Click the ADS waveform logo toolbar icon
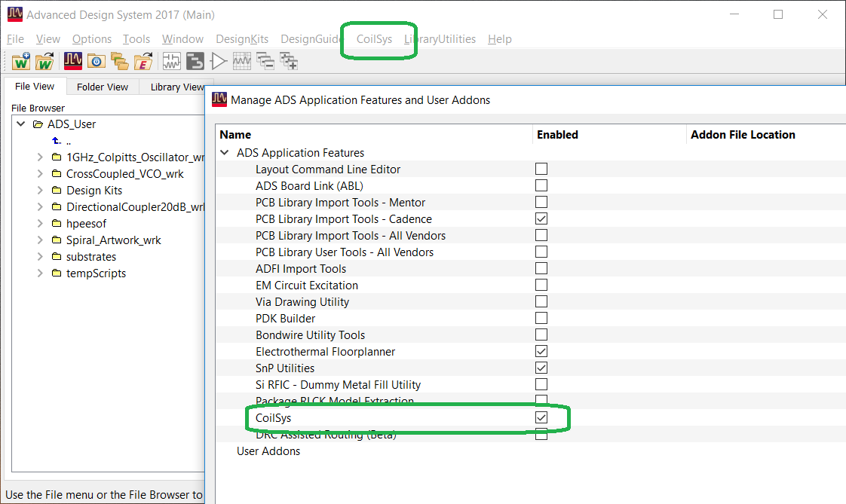This screenshot has height=504, width=846. 73,61
